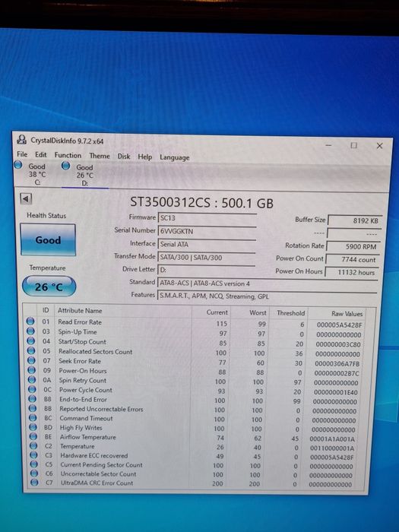Click the Drive Letter field
The height and width of the screenshot is (532, 399).
(206, 270)
